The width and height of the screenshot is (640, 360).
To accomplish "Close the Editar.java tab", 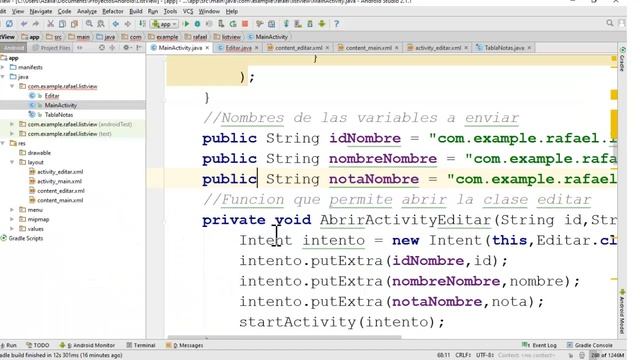I will (256, 48).
